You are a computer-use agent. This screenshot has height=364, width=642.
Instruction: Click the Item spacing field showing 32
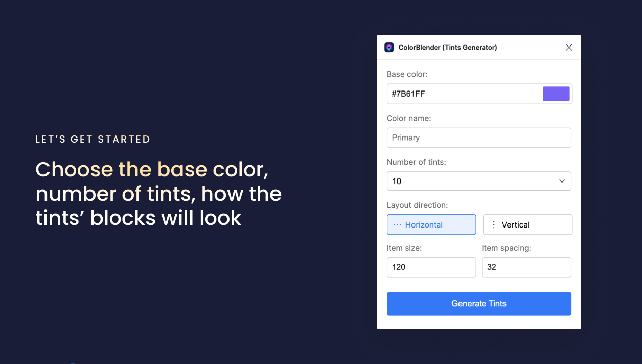pyautogui.click(x=526, y=267)
